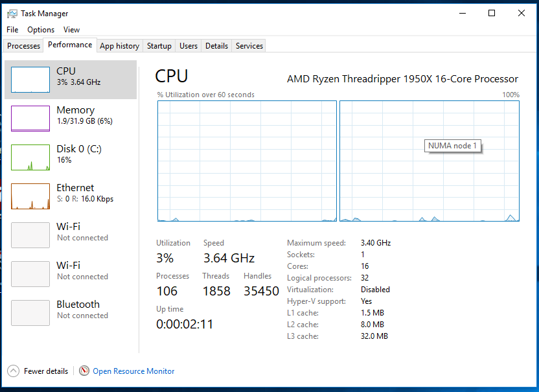Image resolution: width=539 pixels, height=392 pixels.
Task: Select the Disk 0 (C:) mini graph thumbnail
Action: tap(30, 157)
